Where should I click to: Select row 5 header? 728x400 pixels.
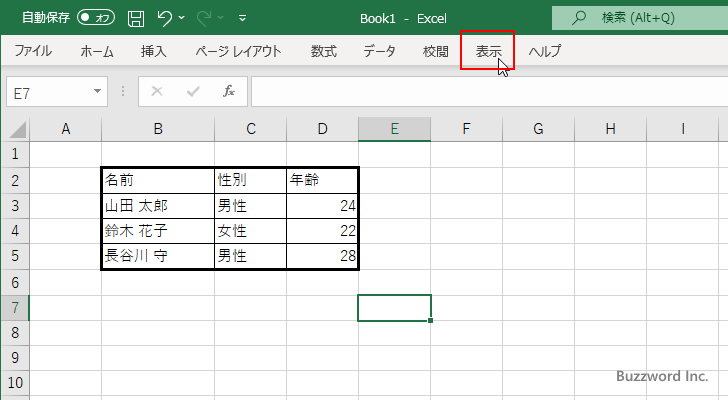15,256
